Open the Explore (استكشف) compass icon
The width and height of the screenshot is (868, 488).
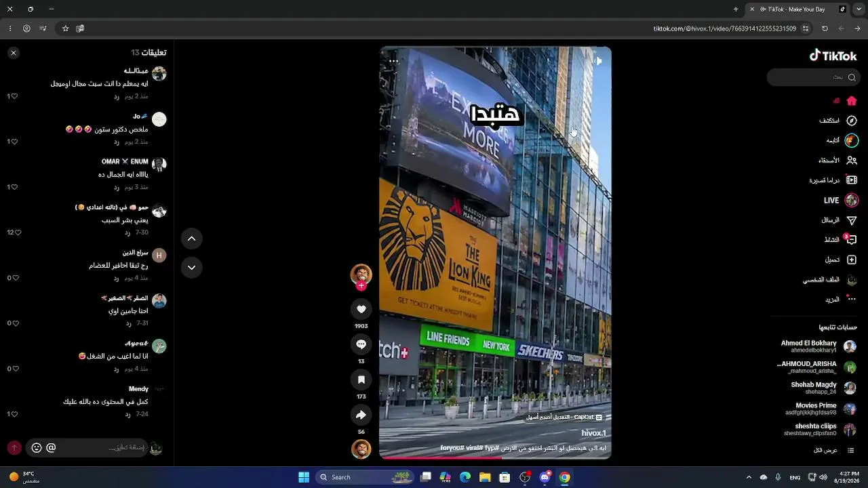coord(852,121)
